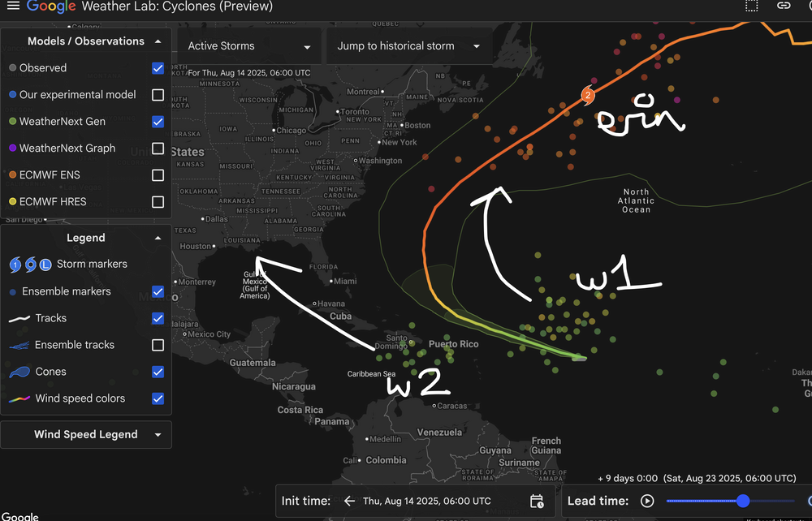Open Jump to historical storm dropdown
Image resolution: width=812 pixels, height=521 pixels.
(409, 46)
